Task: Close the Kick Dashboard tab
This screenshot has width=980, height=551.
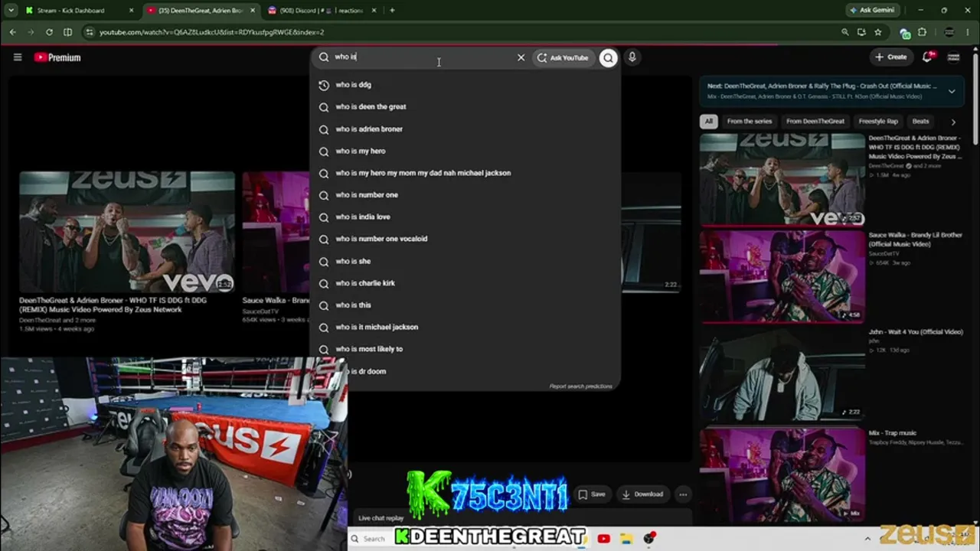Action: coord(132,11)
